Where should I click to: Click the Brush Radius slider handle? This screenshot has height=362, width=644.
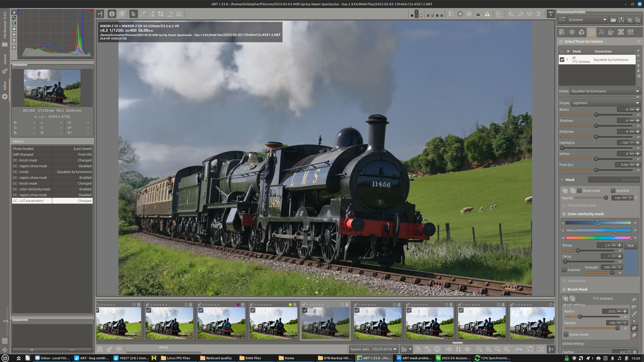[x=580, y=316]
